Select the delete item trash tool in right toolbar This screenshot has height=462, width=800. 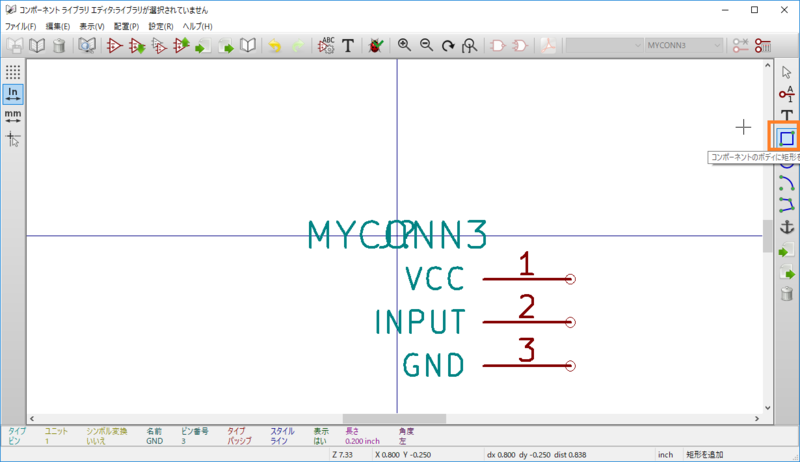pos(786,294)
